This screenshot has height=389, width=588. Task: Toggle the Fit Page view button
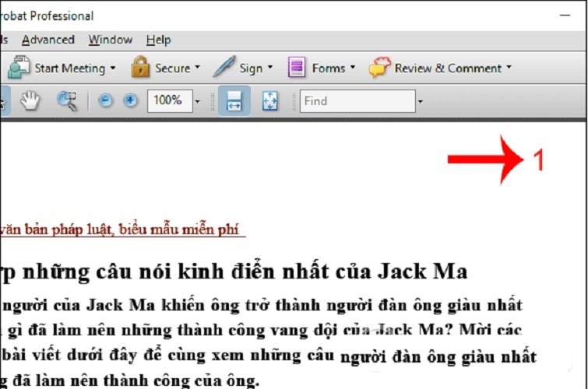269,101
